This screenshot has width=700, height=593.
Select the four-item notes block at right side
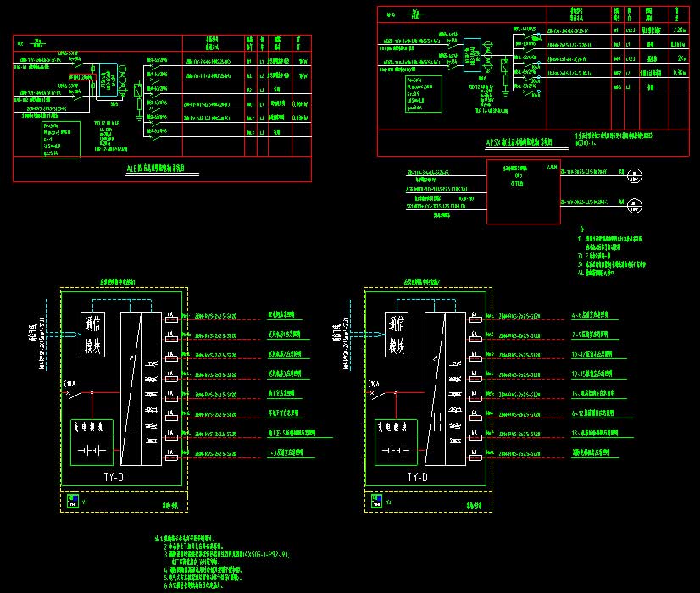(x=611, y=252)
